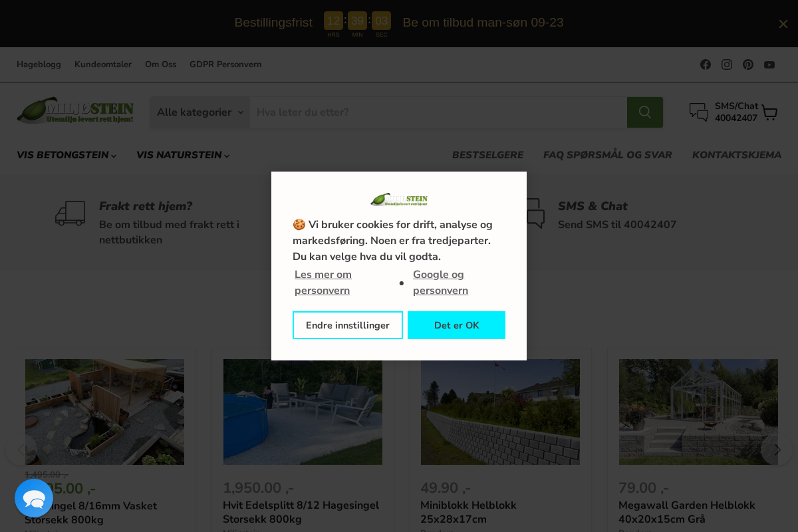Click the Miljøstein logo
The image size is (798, 532).
pyautogui.click(x=74, y=110)
